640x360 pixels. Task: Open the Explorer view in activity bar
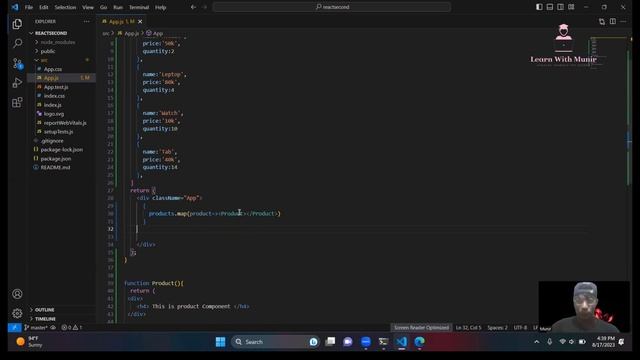17,24
